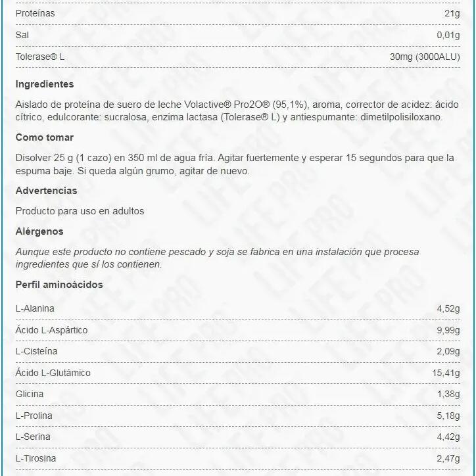The height and width of the screenshot is (476, 476).
Task: Click the 21g protein value
Action: click(x=452, y=13)
